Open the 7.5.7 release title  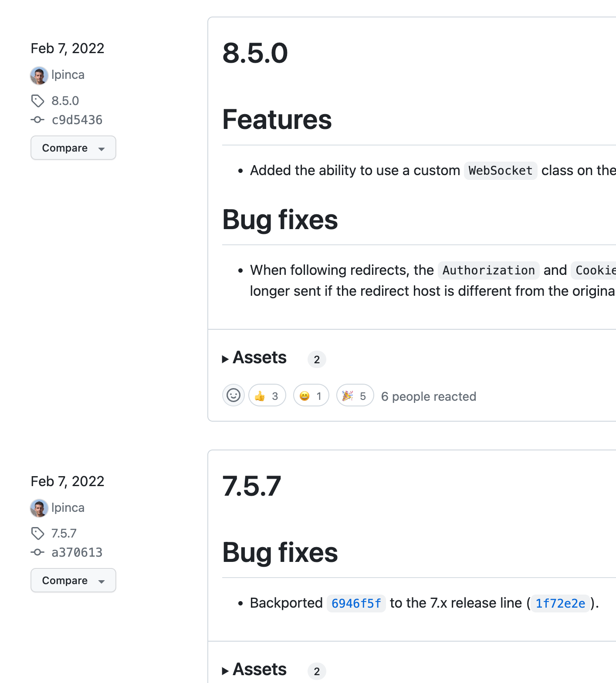pyautogui.click(x=252, y=486)
